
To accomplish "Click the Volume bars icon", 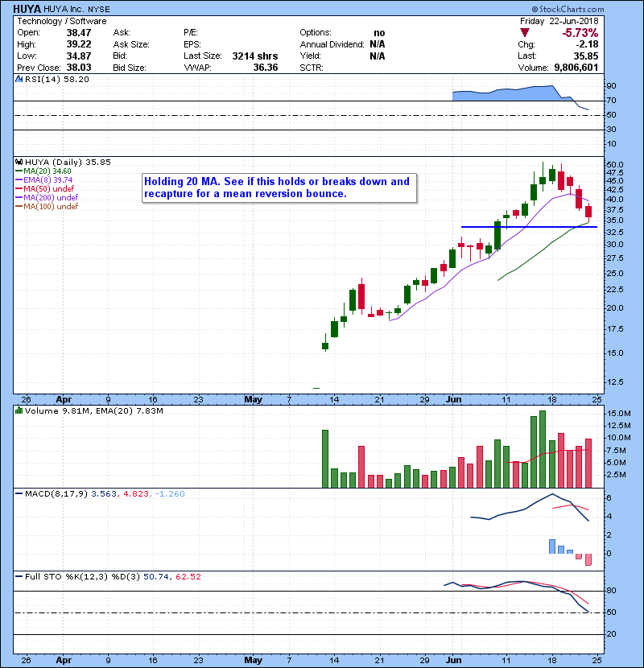I will point(19,411).
